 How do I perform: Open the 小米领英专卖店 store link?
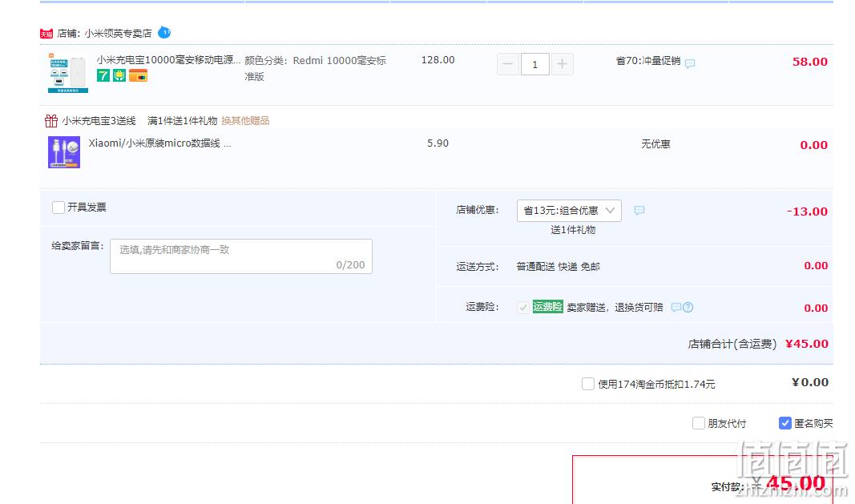click(118, 34)
